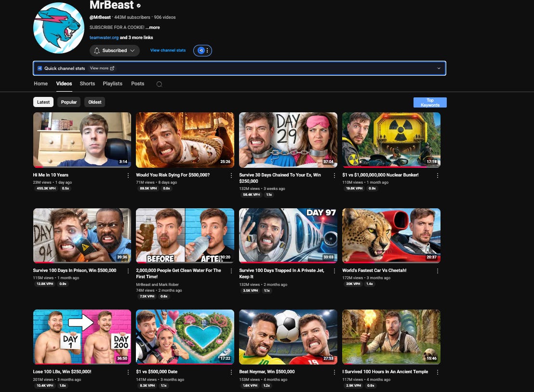Click '19.6K VPH' badge
Image resolution: width=534 pixels, height=392 pixels.
[354, 189]
